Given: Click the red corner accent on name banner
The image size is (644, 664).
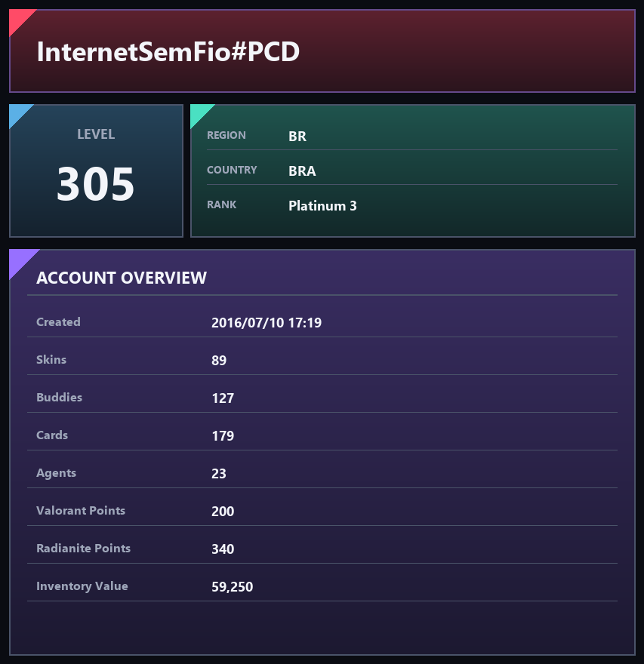Looking at the screenshot, I should 19,19.
